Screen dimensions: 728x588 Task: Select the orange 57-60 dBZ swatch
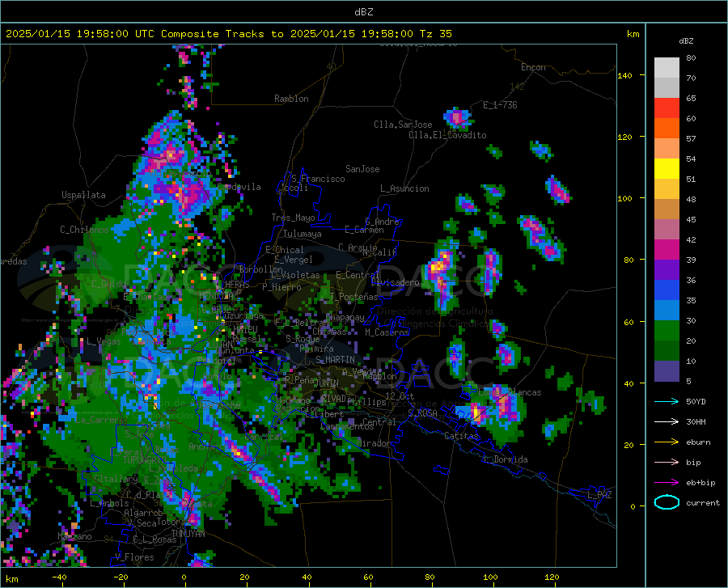coord(667,129)
